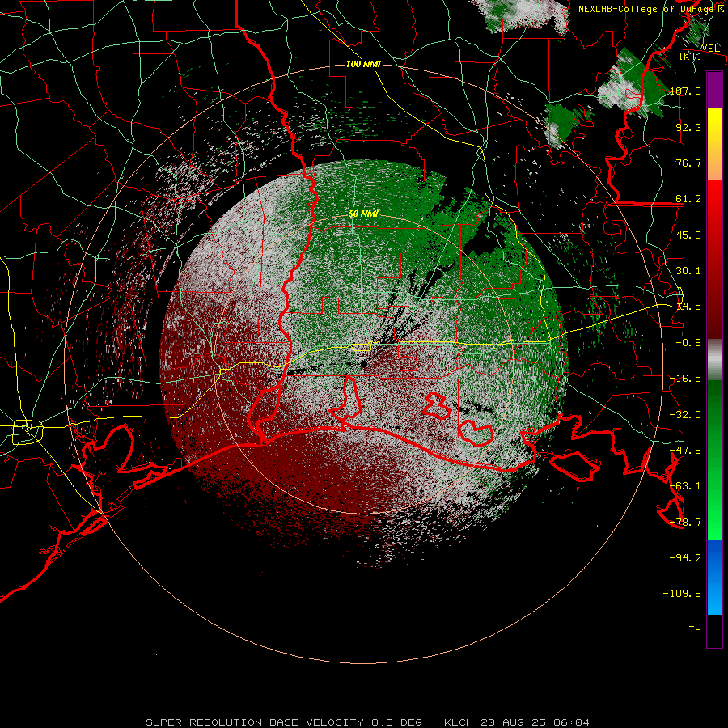728x728 pixels.
Task: Click the -16.5 value on velocity scale
Action: tap(685, 379)
